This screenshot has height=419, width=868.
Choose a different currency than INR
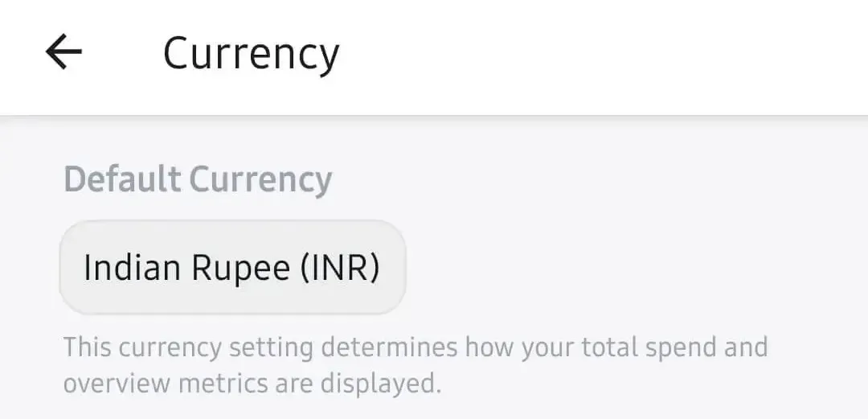click(x=232, y=268)
